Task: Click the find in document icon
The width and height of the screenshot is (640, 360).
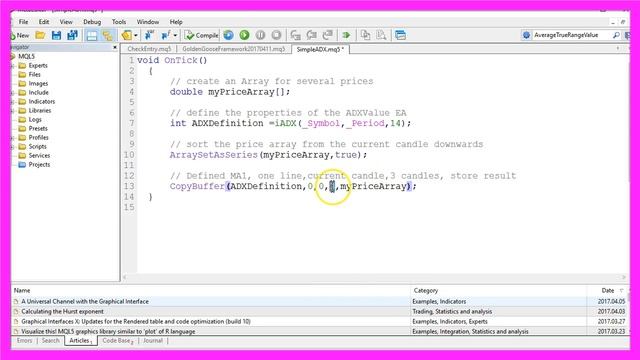Action: click(x=381, y=36)
